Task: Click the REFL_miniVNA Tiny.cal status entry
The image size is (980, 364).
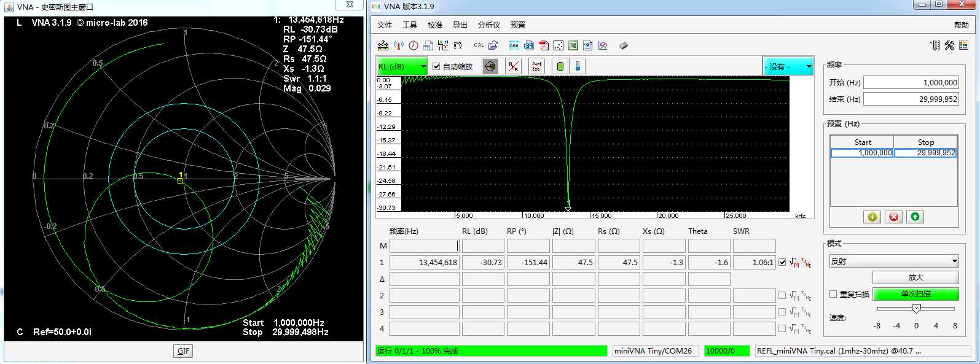Action: [863, 351]
